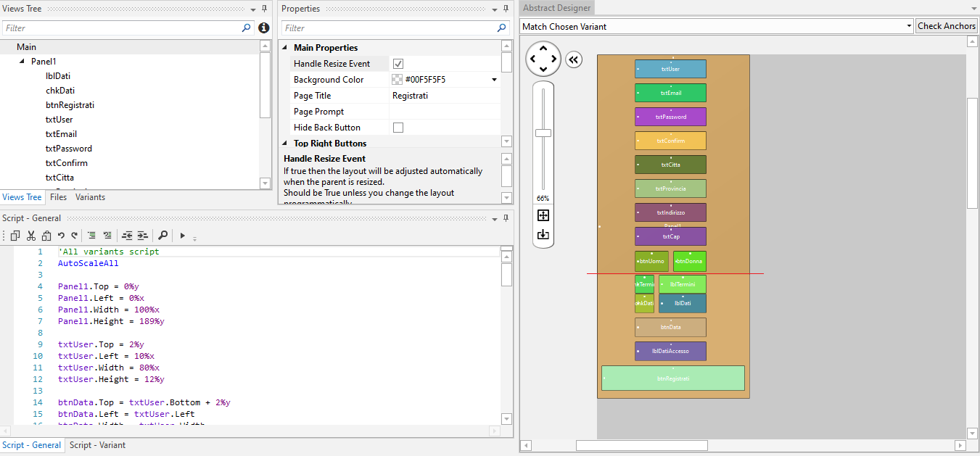
Task: Open the Find icon in the Script toolbar
Action: point(163,236)
